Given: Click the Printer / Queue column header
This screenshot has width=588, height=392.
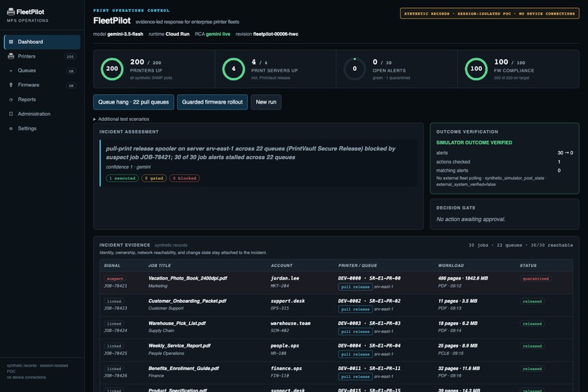Looking at the screenshot, I should point(357,266).
